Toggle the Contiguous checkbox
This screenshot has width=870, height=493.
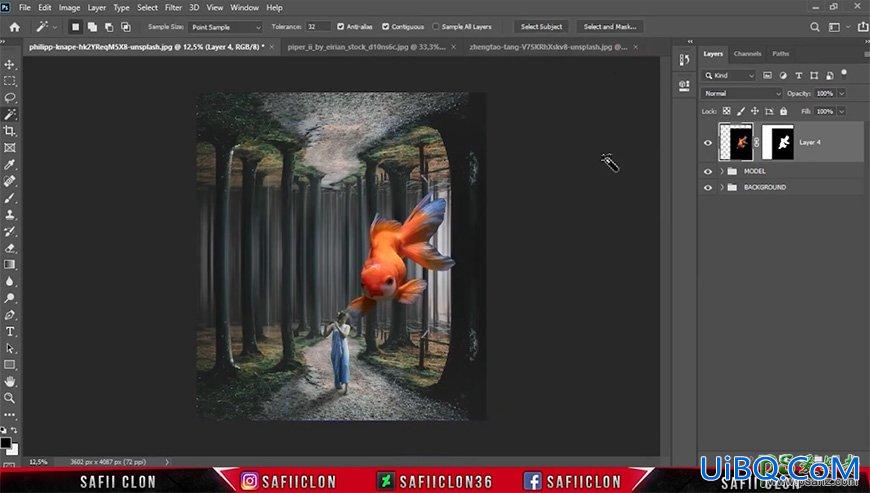click(386, 27)
